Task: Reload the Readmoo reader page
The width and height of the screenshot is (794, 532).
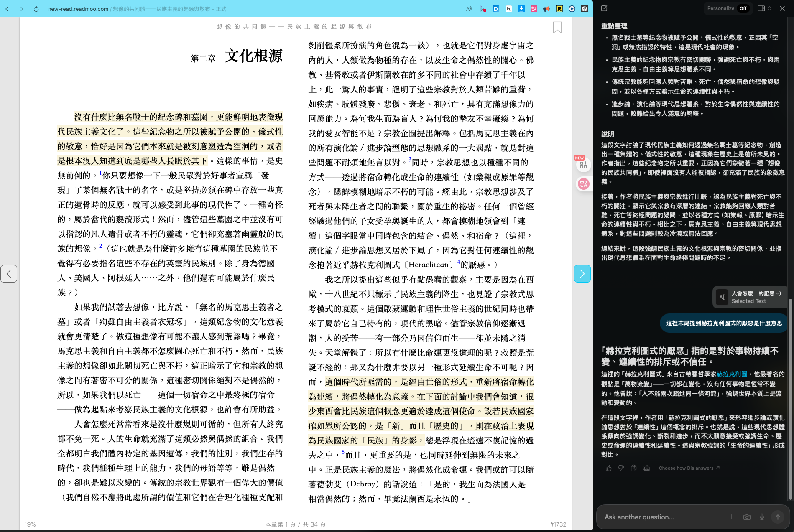Action: click(x=36, y=9)
